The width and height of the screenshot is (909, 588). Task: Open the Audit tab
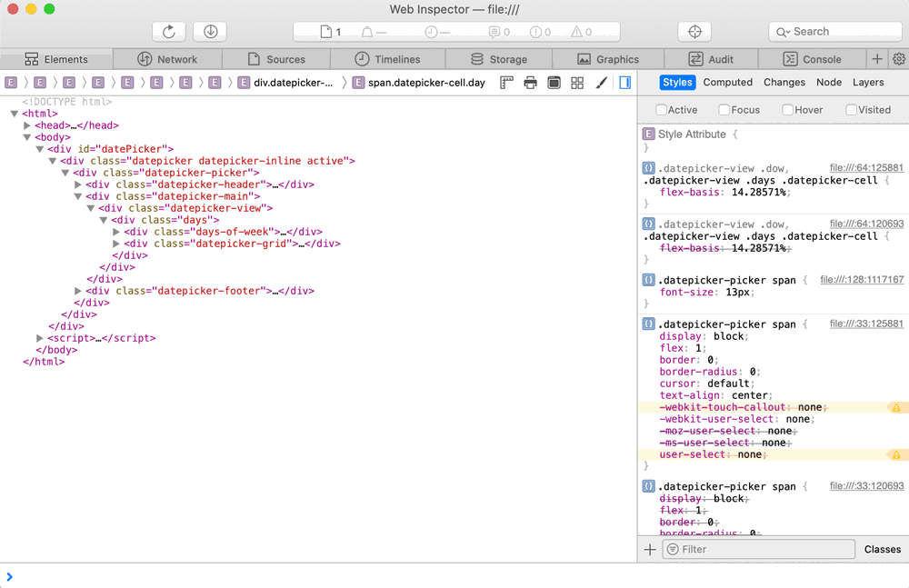tap(711, 59)
